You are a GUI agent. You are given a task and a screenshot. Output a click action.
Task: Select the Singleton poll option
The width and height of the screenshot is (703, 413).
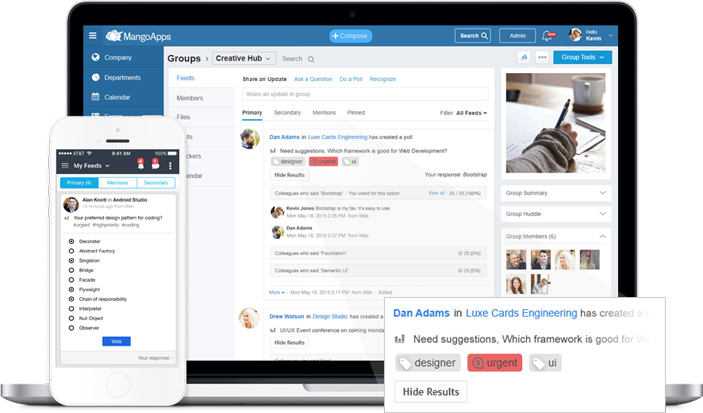pyautogui.click(x=71, y=261)
